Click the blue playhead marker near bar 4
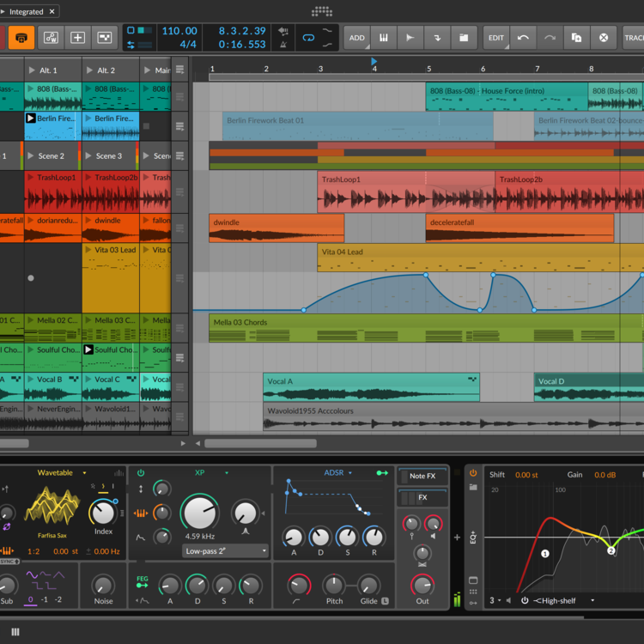 374,61
